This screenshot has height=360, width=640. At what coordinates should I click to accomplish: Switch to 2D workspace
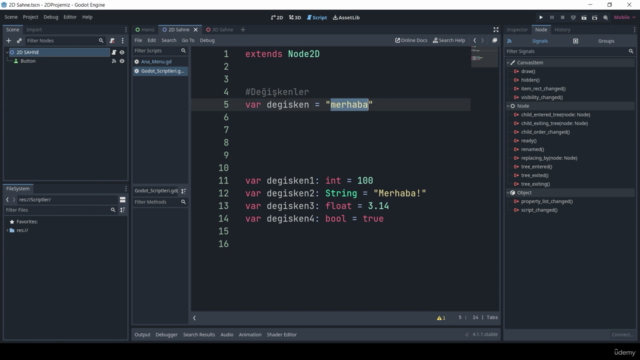(x=277, y=18)
